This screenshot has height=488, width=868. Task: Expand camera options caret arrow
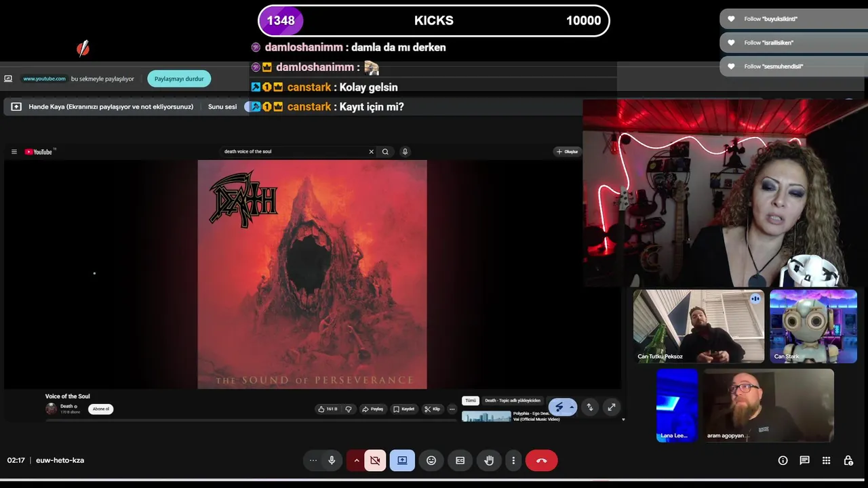point(356,460)
